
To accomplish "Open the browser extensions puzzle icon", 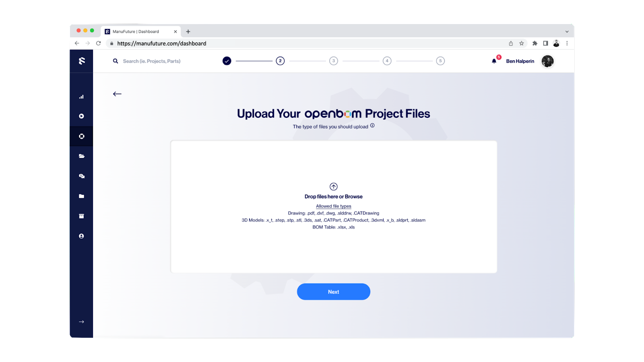I will point(535,43).
